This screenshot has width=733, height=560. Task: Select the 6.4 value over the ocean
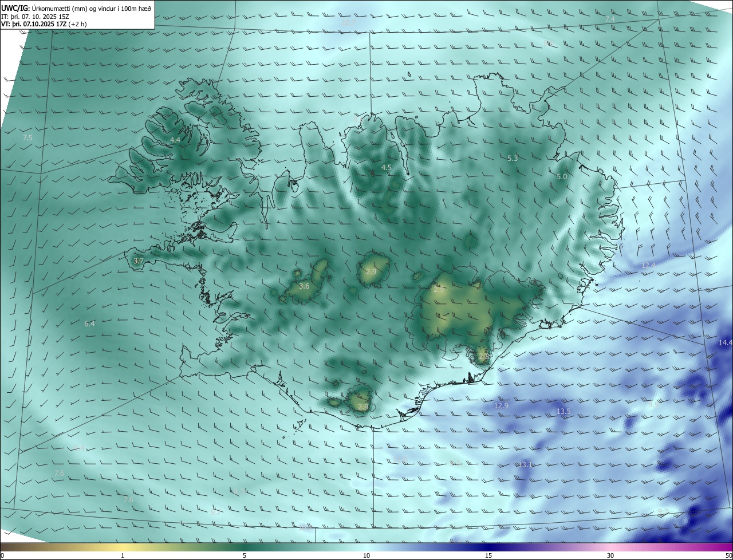[x=89, y=324]
